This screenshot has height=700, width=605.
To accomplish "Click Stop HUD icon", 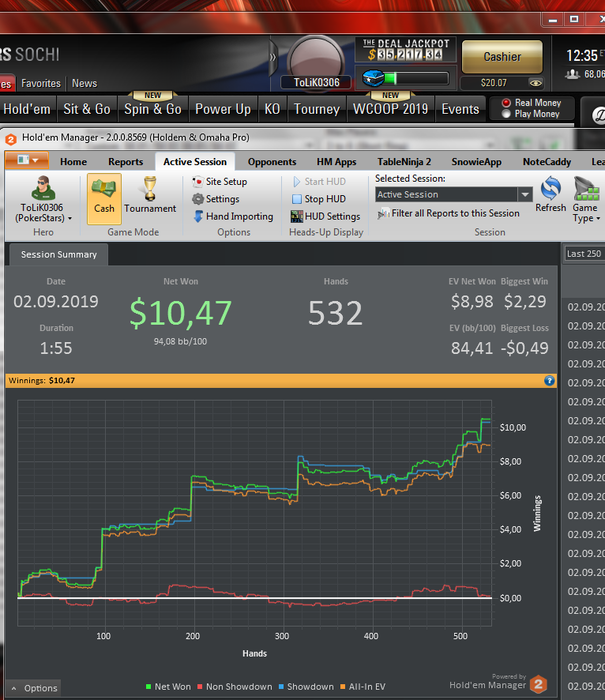I will (296, 199).
